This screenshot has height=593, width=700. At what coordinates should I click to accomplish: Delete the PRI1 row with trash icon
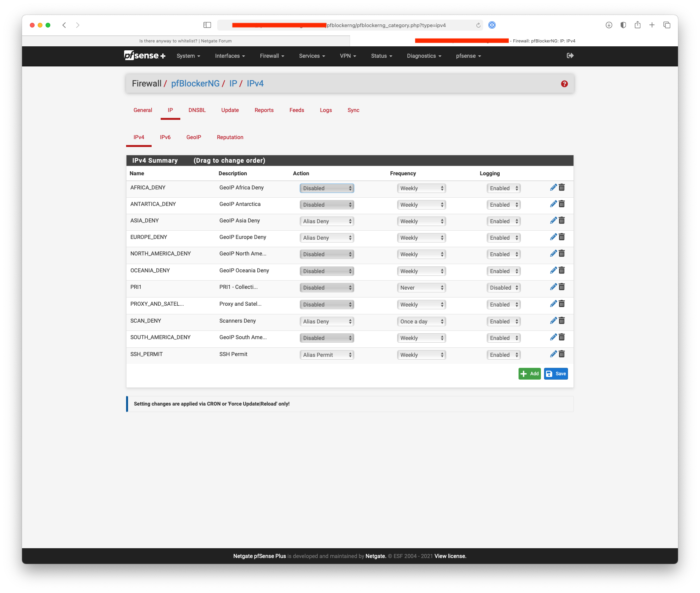point(562,287)
